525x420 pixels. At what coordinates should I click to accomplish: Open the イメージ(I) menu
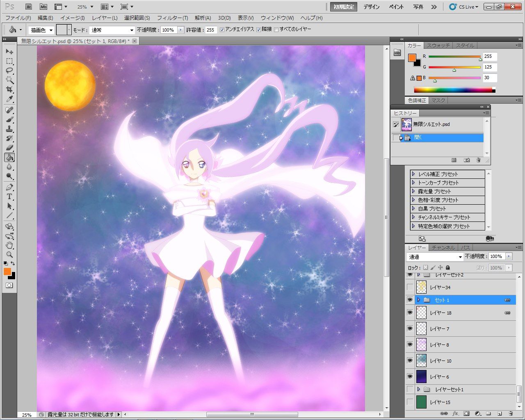coord(72,18)
